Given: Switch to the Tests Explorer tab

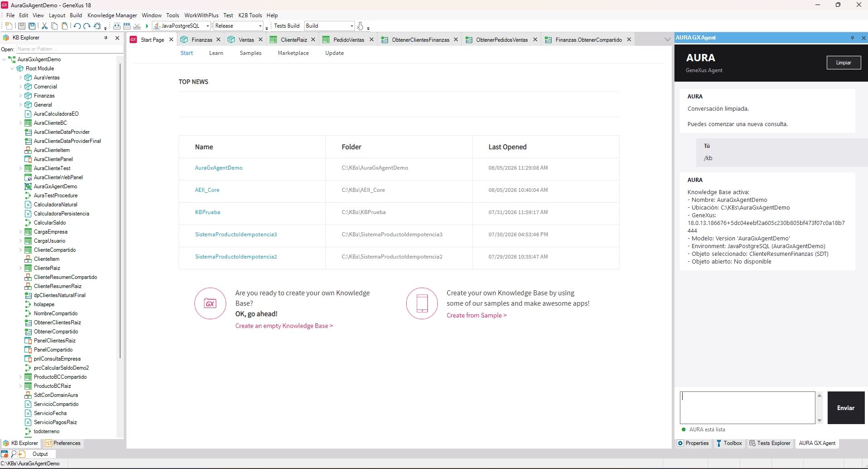Looking at the screenshot, I should click(770, 443).
